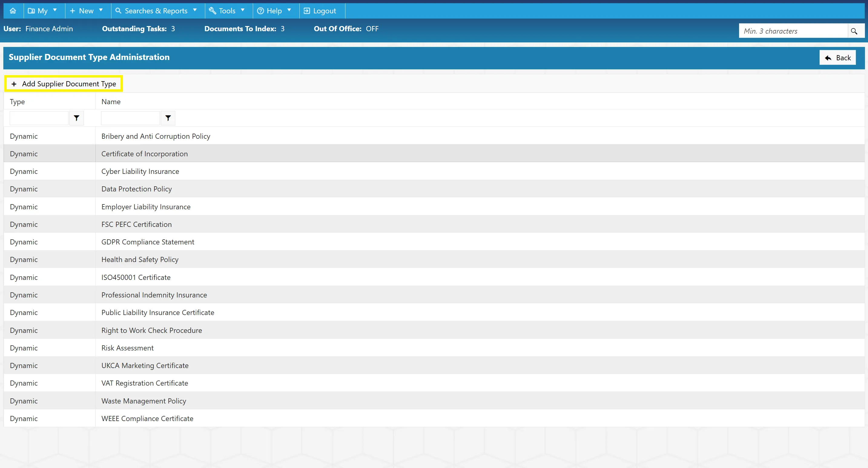
Task: Select Public Liability Insurance Certificate row
Action: 434,312
